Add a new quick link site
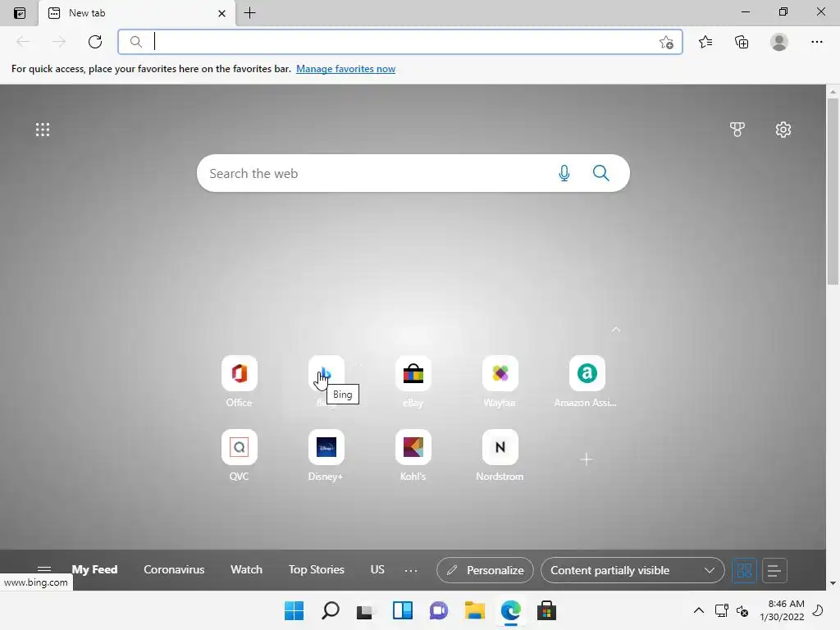Screen dimensions: 840x630 pos(586,459)
